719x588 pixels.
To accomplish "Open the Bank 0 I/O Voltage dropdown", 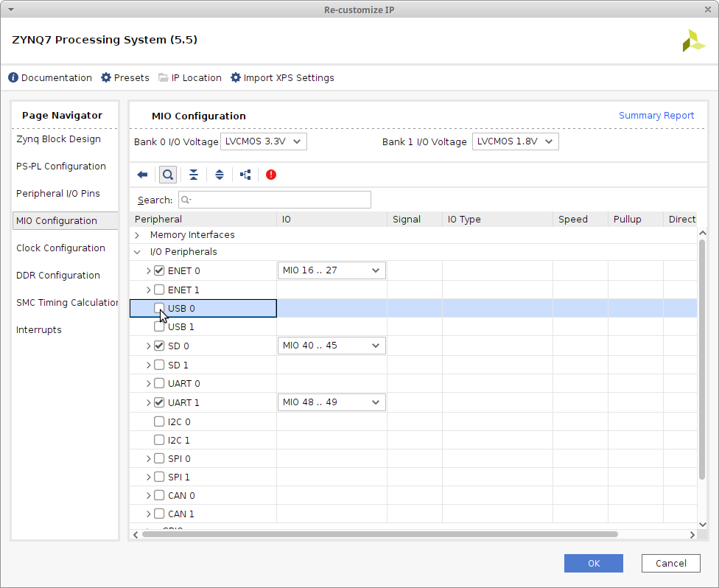I will click(264, 141).
